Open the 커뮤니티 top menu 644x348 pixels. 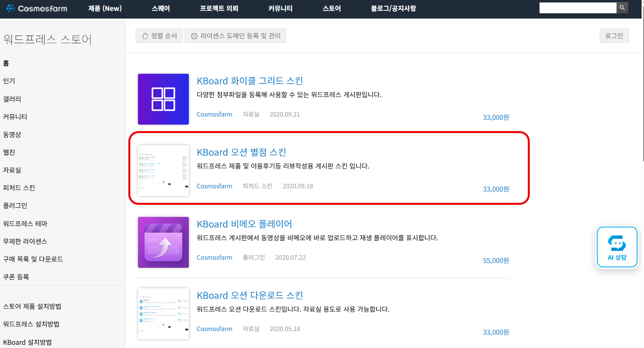(280, 8)
